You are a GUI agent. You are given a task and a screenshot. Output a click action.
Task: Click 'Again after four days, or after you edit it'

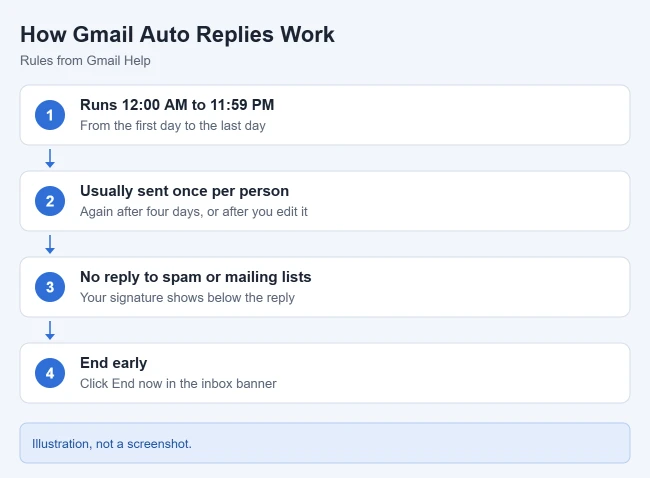click(x=194, y=211)
